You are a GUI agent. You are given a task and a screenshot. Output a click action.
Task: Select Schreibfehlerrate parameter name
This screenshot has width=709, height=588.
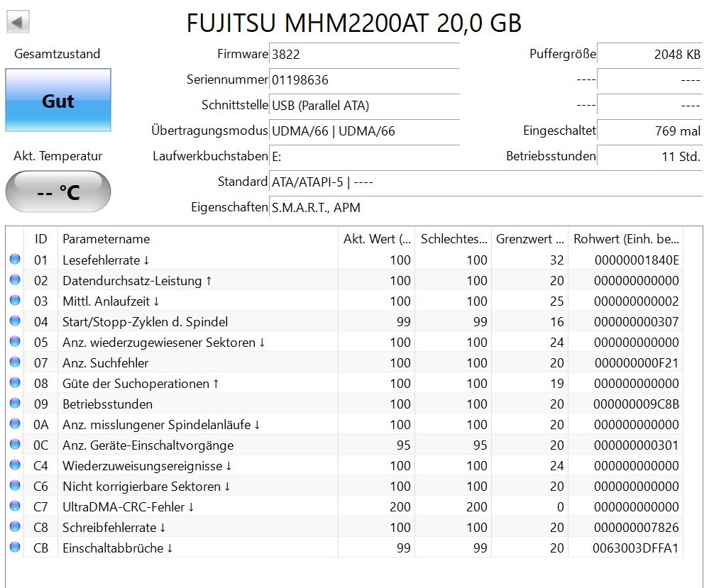pyautogui.click(x=114, y=528)
